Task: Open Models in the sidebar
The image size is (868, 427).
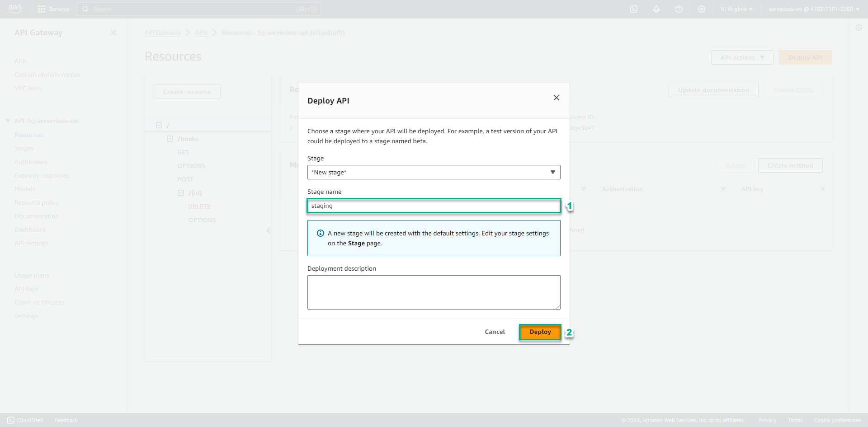Action: (x=25, y=189)
